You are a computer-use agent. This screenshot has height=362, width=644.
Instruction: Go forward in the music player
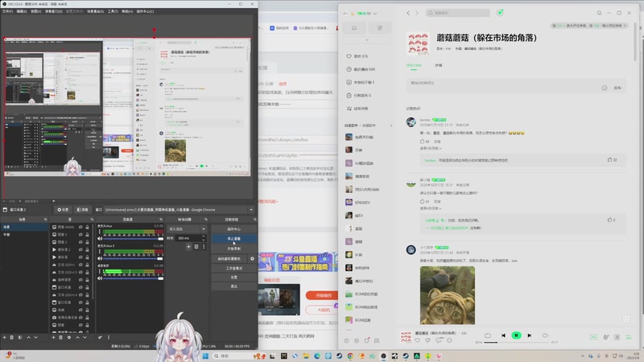coord(417,13)
